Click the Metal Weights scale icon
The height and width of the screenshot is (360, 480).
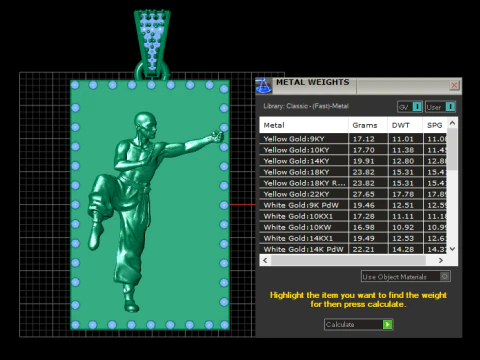point(264,86)
